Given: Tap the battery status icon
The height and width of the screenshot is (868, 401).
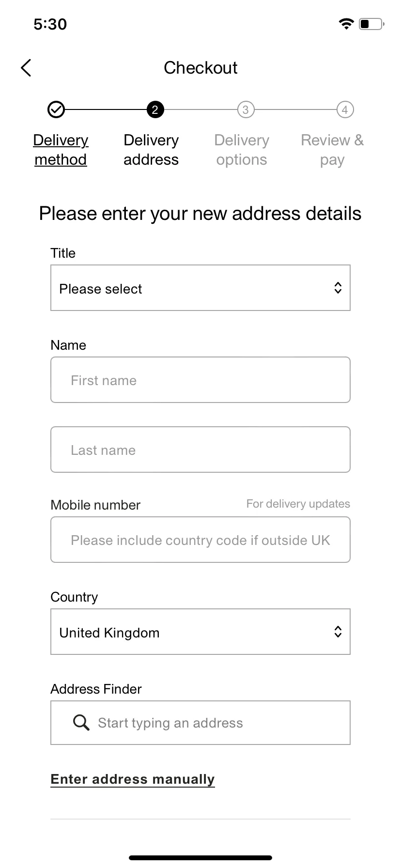Looking at the screenshot, I should pyautogui.click(x=371, y=24).
